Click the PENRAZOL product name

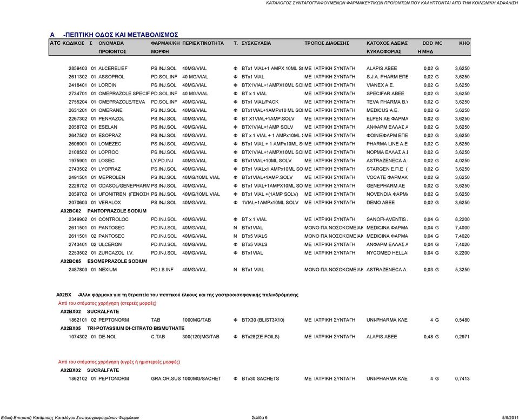click(111, 119)
